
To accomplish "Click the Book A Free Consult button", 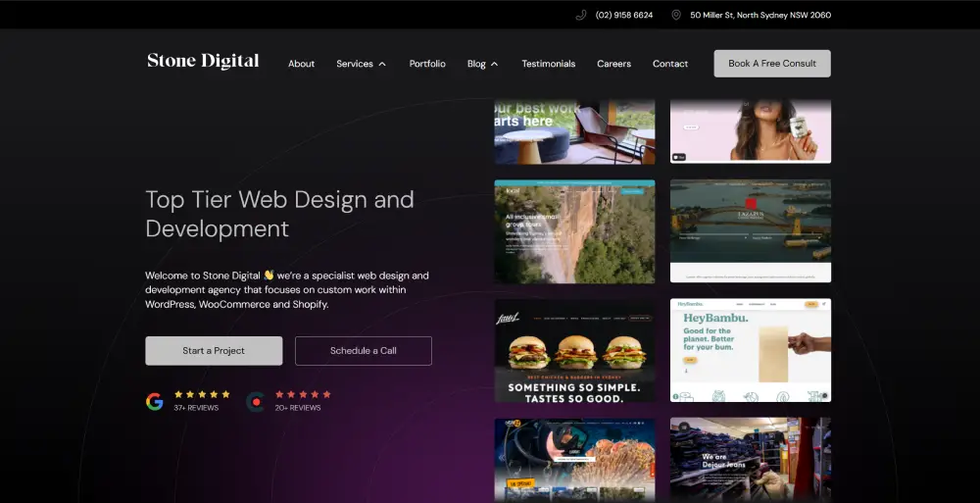I will coord(772,64).
